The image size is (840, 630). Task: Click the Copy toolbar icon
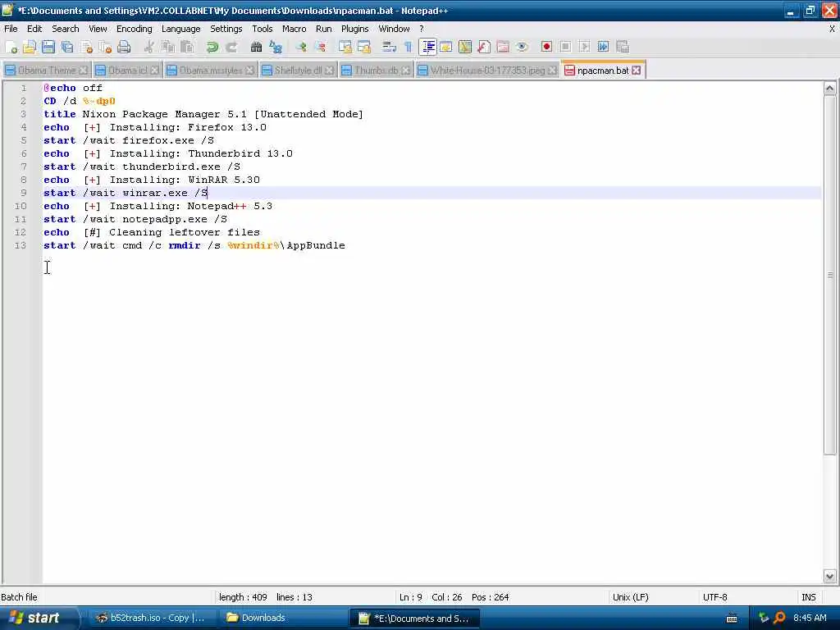(167, 47)
